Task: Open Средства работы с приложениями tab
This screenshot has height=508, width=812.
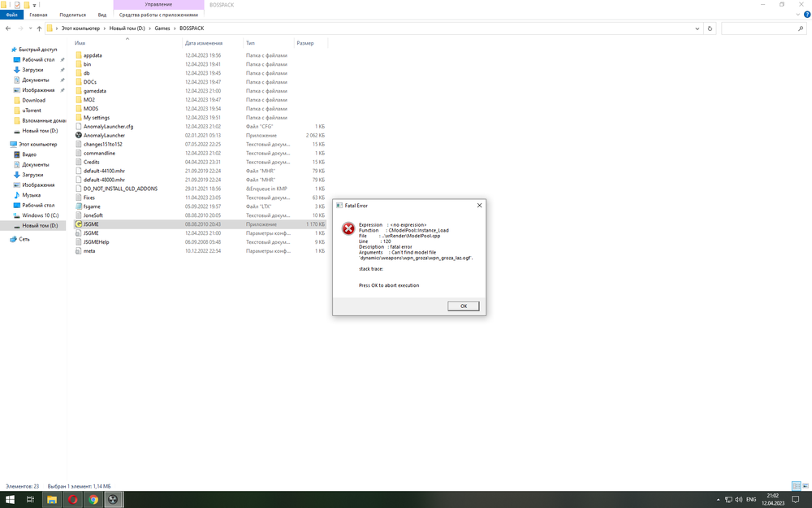Action: point(158,15)
